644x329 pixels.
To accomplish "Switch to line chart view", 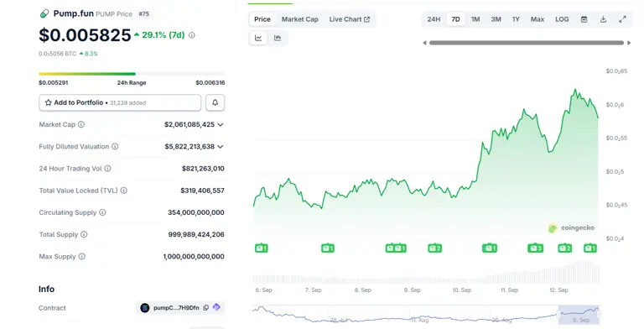I will click(x=258, y=38).
